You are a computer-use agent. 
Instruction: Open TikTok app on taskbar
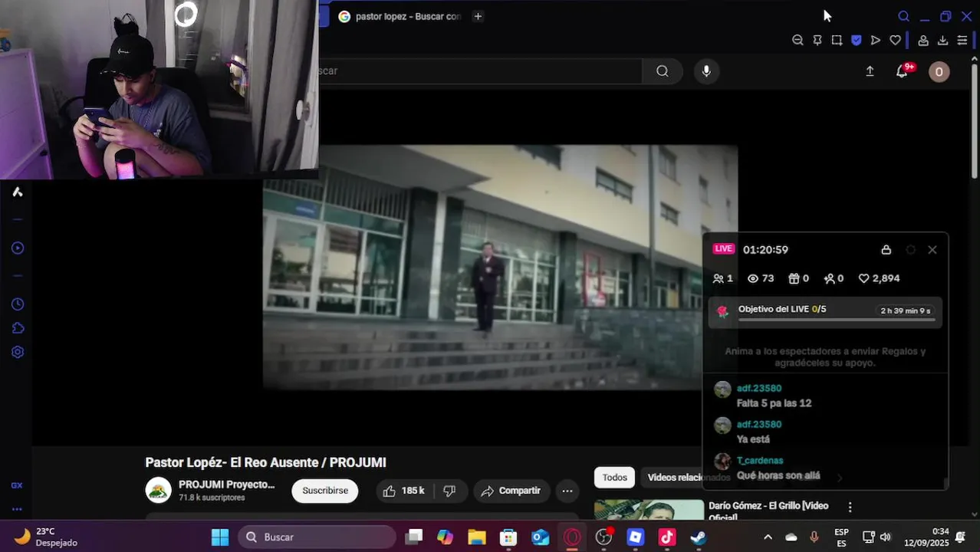pos(667,537)
